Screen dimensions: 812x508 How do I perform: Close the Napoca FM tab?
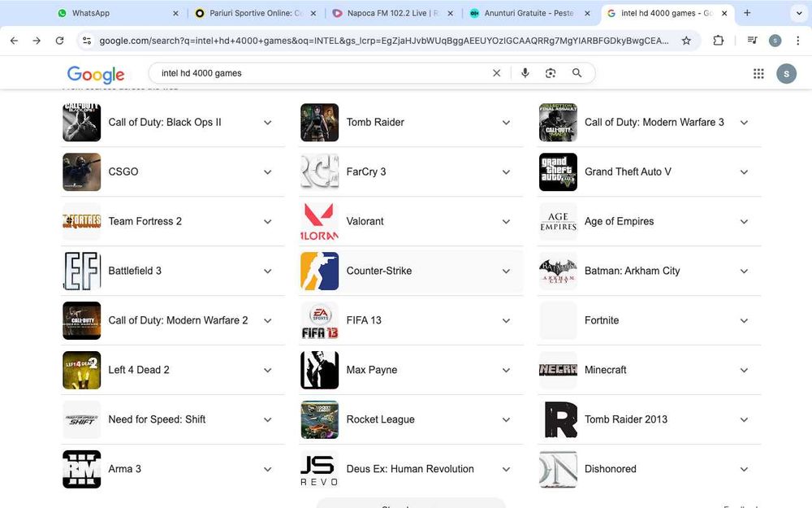450,14
